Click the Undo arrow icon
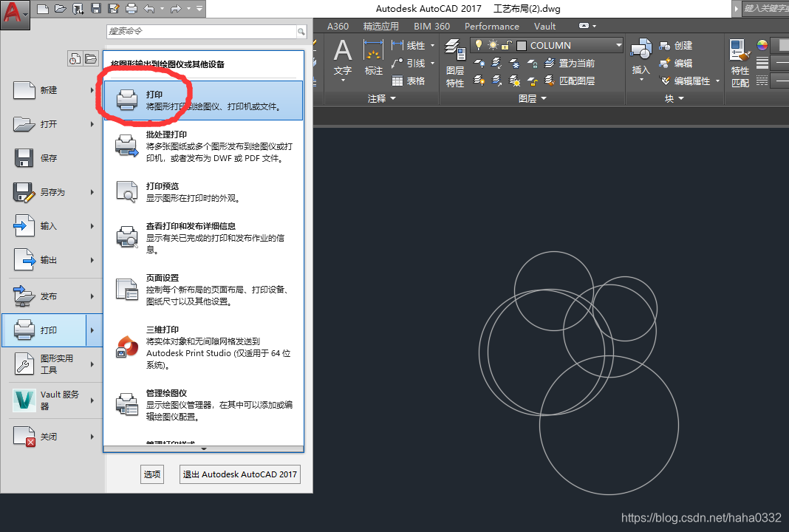Image resolution: width=789 pixels, height=532 pixels. [x=149, y=9]
